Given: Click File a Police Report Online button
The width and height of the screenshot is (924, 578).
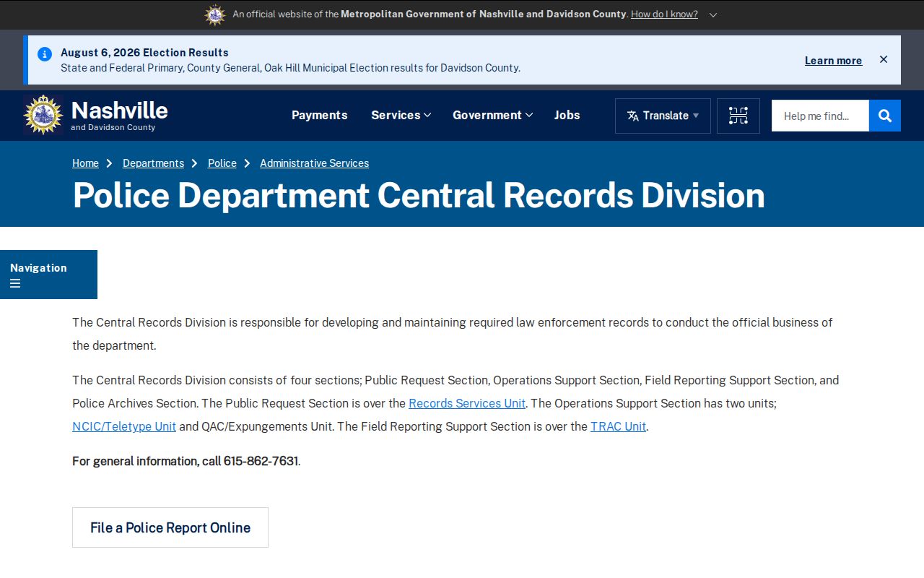Looking at the screenshot, I should 170,527.
